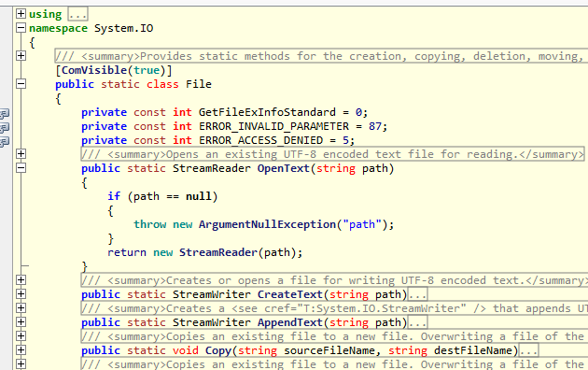Click 'System.IO' namespace name
Viewport: 588px width, 370px height.
(x=124, y=28)
